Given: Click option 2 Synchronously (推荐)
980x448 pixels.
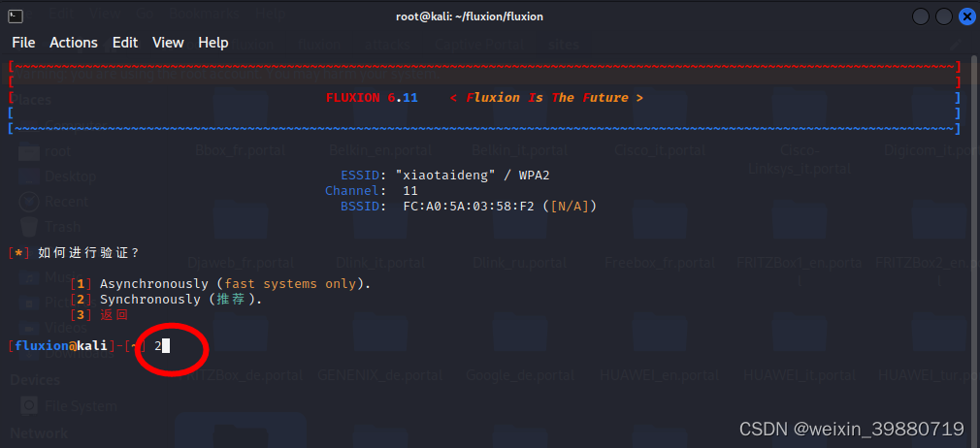Looking at the screenshot, I should pos(166,300).
